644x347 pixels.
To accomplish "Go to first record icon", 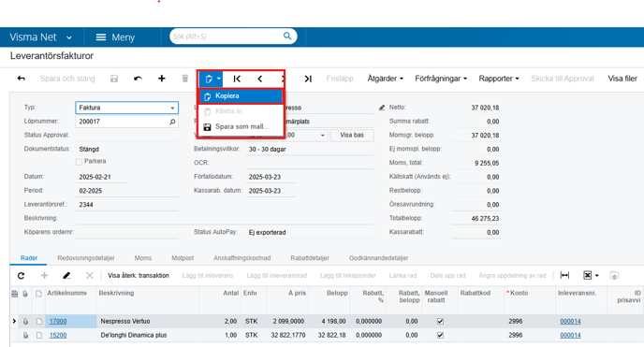I will [237, 79].
